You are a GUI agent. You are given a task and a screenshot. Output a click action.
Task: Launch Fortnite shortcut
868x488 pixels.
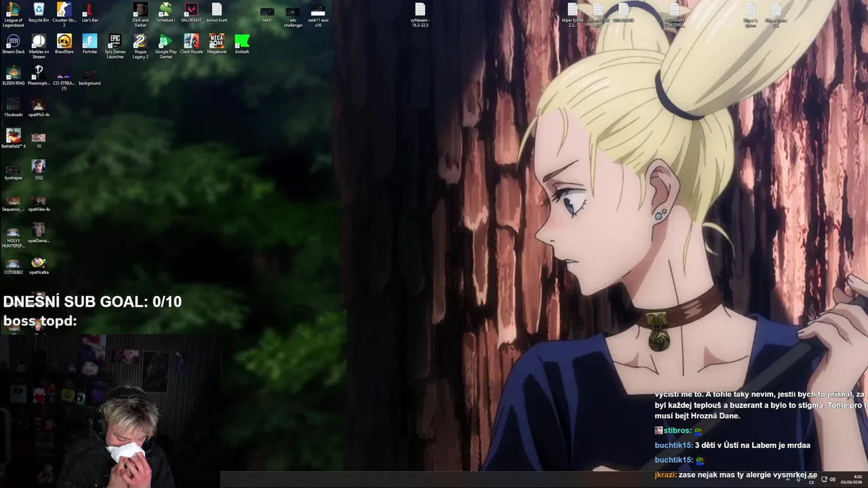[x=90, y=44]
